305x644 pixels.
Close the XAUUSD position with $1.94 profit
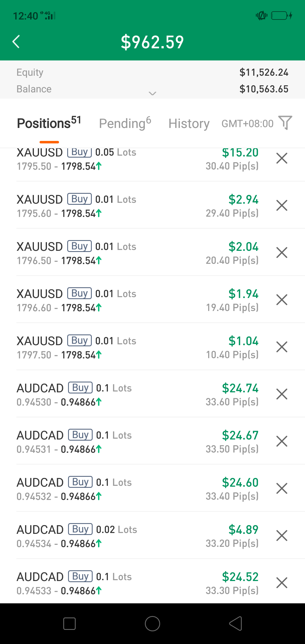coord(282,300)
